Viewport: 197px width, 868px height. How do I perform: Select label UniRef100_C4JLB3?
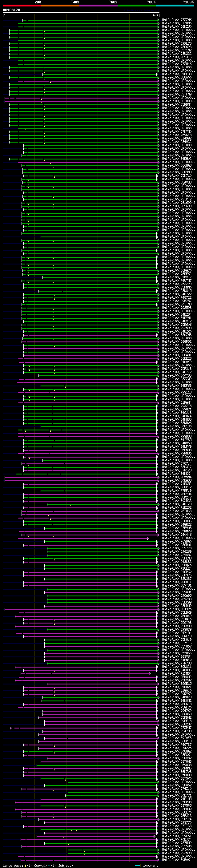[x=177, y=562]
